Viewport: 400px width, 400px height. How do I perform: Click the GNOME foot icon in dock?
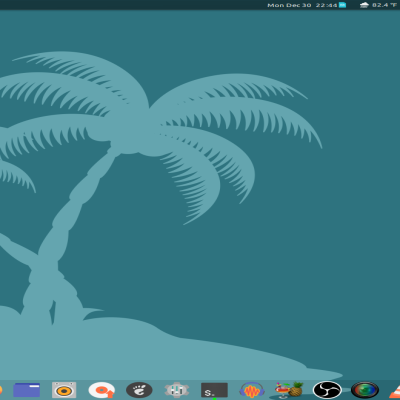tap(139, 390)
